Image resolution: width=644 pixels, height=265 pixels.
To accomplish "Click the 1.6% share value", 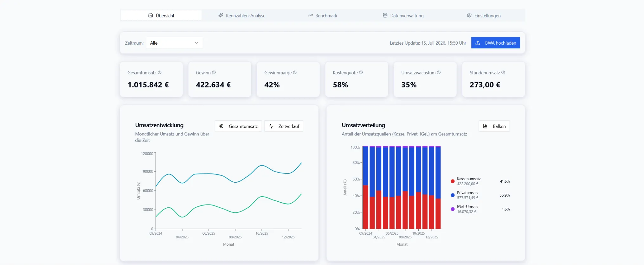I will (506, 209).
